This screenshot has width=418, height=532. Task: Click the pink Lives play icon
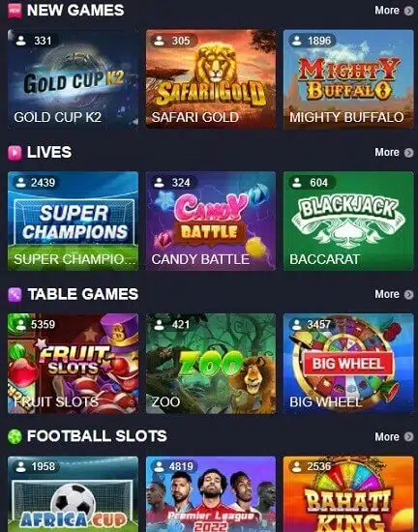(15, 153)
